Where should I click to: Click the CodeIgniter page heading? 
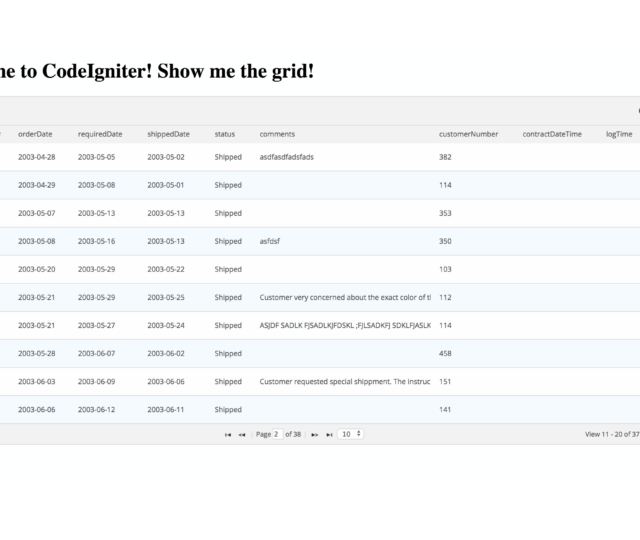[x=157, y=71]
